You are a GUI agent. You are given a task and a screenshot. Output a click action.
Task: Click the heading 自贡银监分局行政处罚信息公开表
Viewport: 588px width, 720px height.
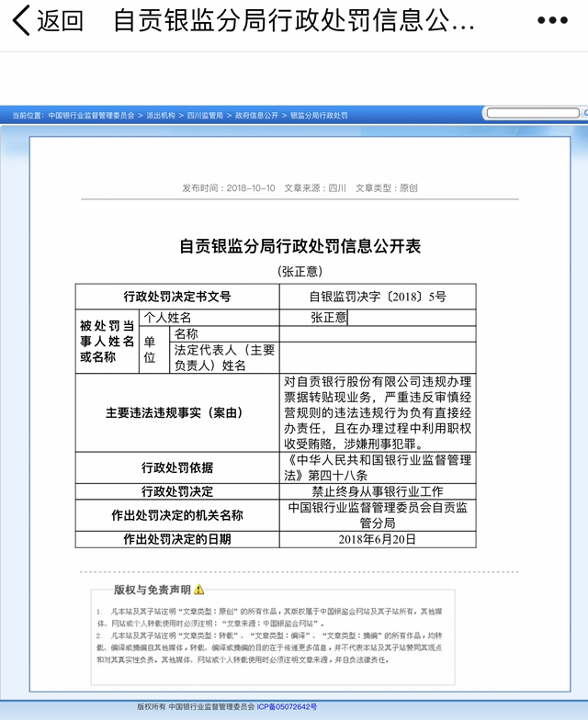[300, 246]
